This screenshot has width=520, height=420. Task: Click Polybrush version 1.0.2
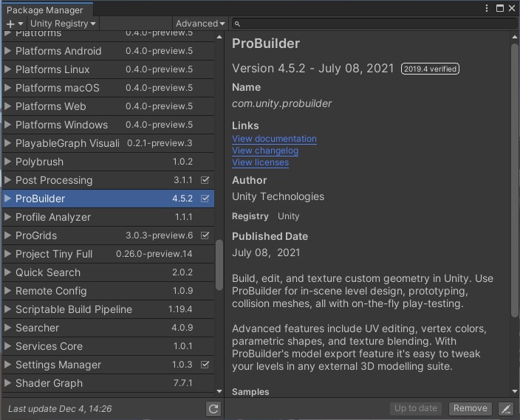[x=182, y=162]
